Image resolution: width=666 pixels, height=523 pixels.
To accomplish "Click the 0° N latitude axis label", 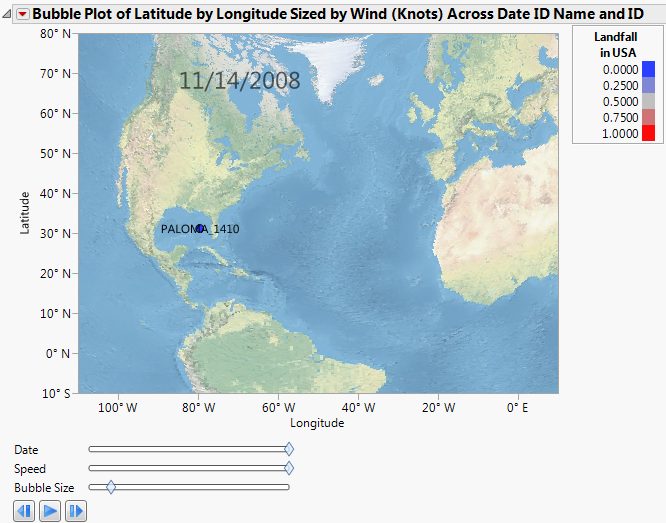I will click(x=58, y=353).
